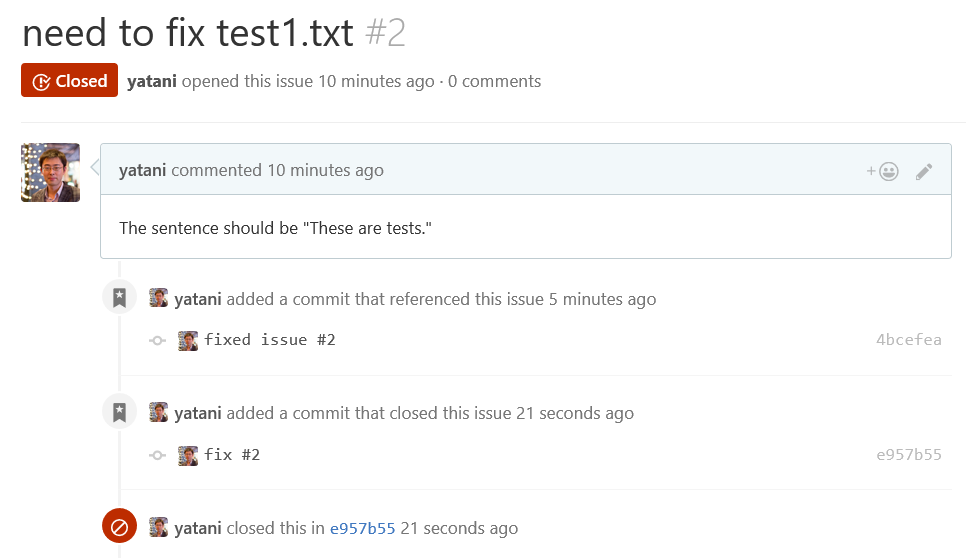This screenshot has width=966, height=558.
Task: Click yatani name in comment header
Action: 142,170
